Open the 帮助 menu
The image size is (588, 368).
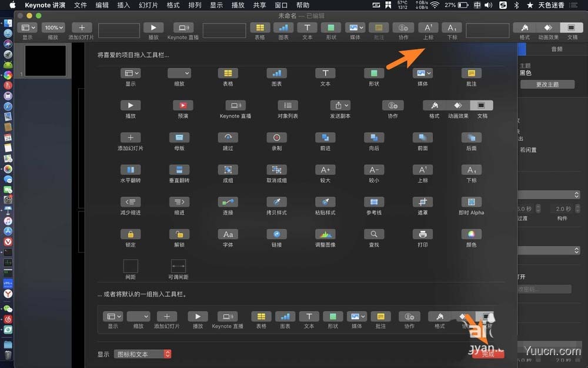click(x=303, y=5)
